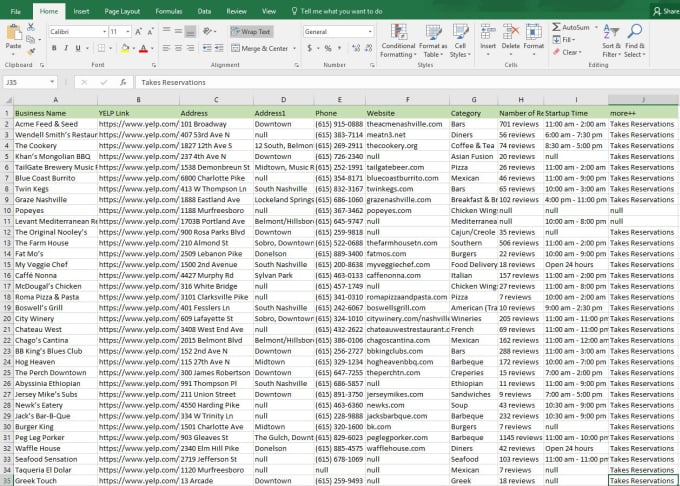
Task: Open the Fill Color dropdown arrow
Action: pyautogui.click(x=134, y=49)
